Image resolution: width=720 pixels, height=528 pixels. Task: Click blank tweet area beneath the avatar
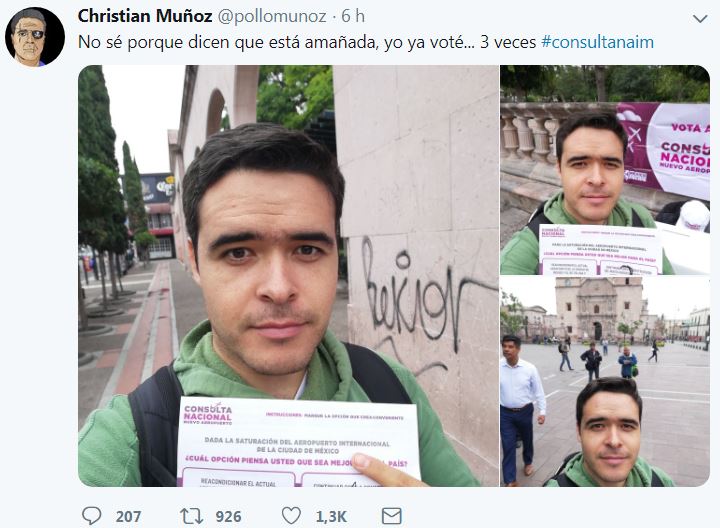(x=37, y=275)
